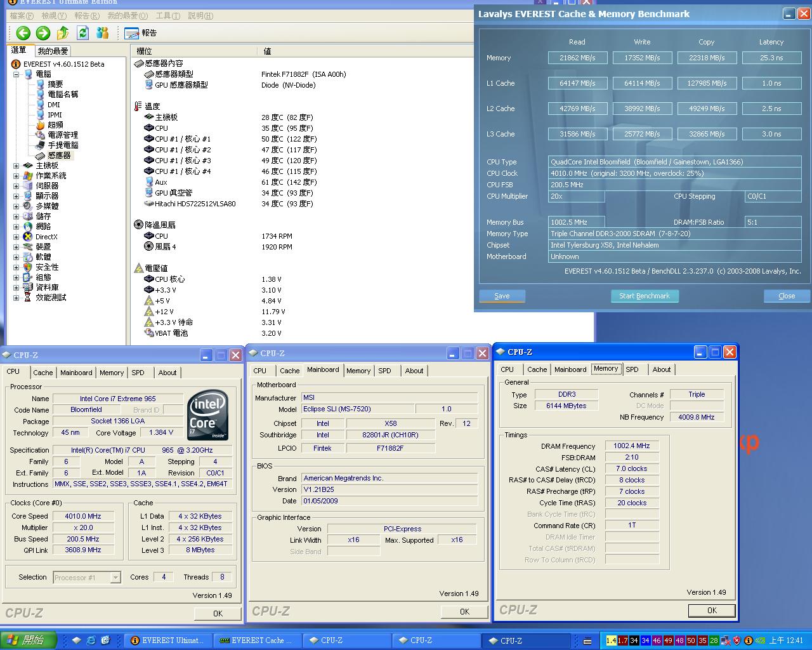This screenshot has width=812, height=650.
Task: Switch to 我的最愛 favorites tab
Action: (x=53, y=51)
